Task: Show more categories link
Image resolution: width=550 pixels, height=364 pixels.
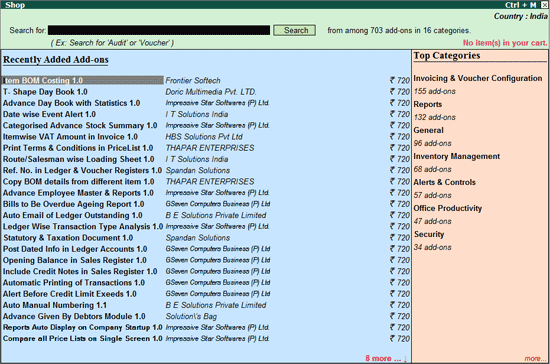Action: (535, 358)
